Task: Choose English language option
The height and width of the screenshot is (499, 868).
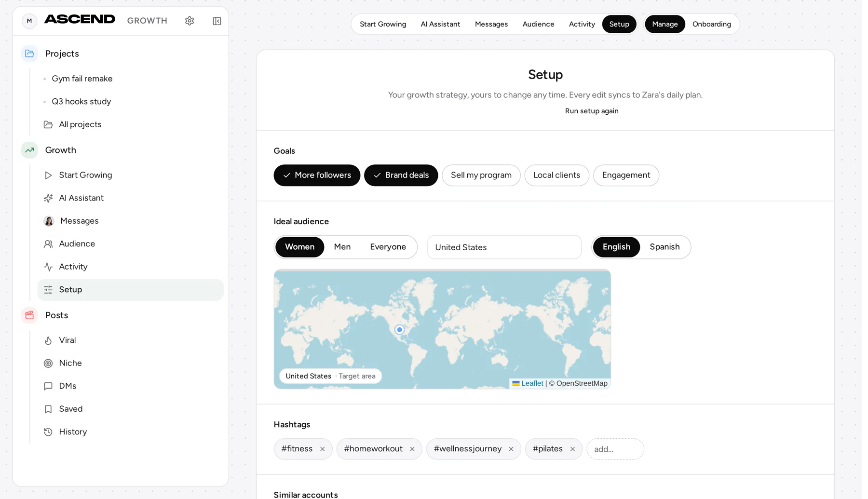Action: (616, 247)
